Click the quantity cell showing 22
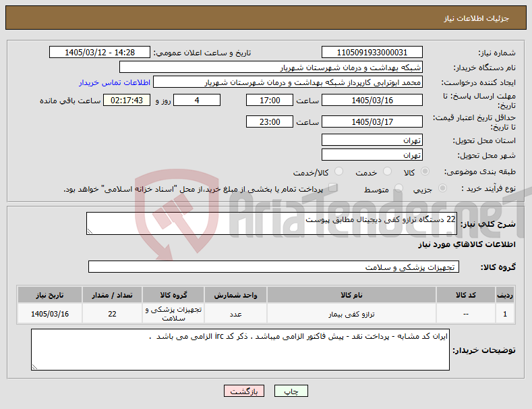Viewport: 532px width, 409px height. pyautogui.click(x=112, y=314)
